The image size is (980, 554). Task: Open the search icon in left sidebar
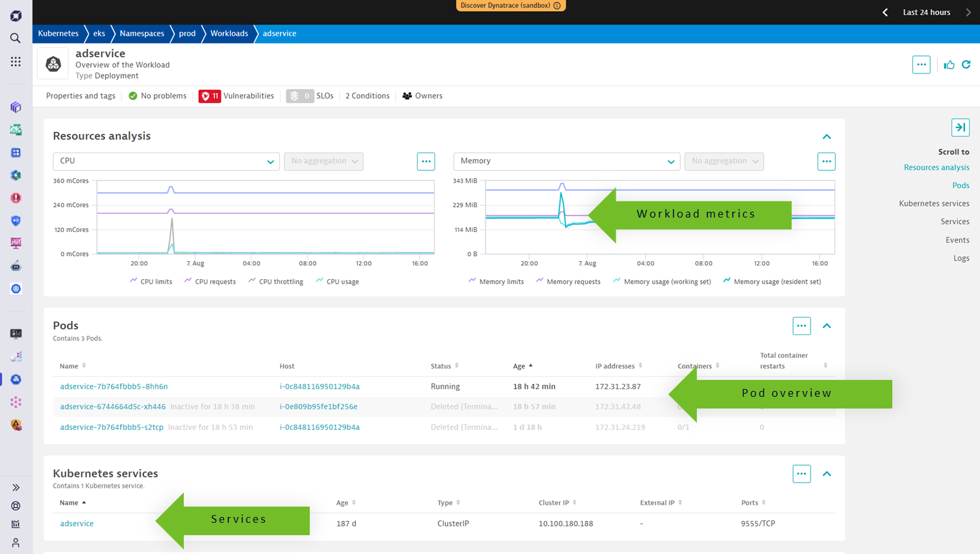coord(16,38)
